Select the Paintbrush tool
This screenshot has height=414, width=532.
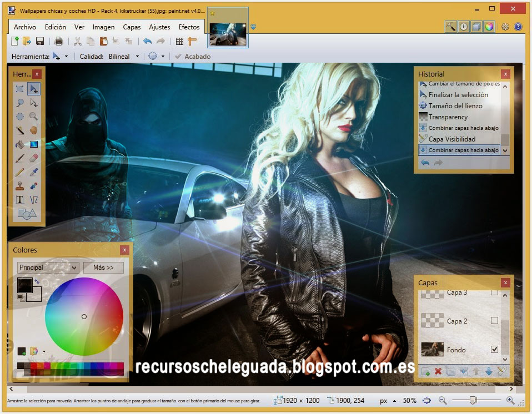19,158
